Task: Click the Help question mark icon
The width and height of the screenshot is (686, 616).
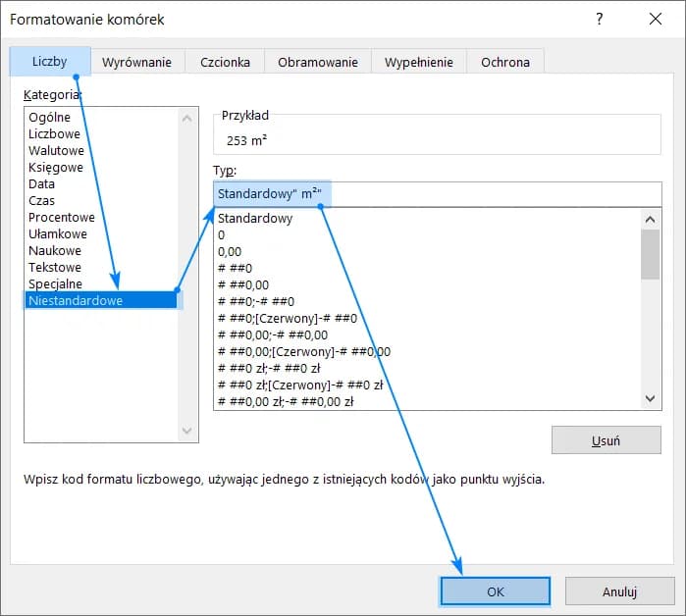Action: [600, 20]
